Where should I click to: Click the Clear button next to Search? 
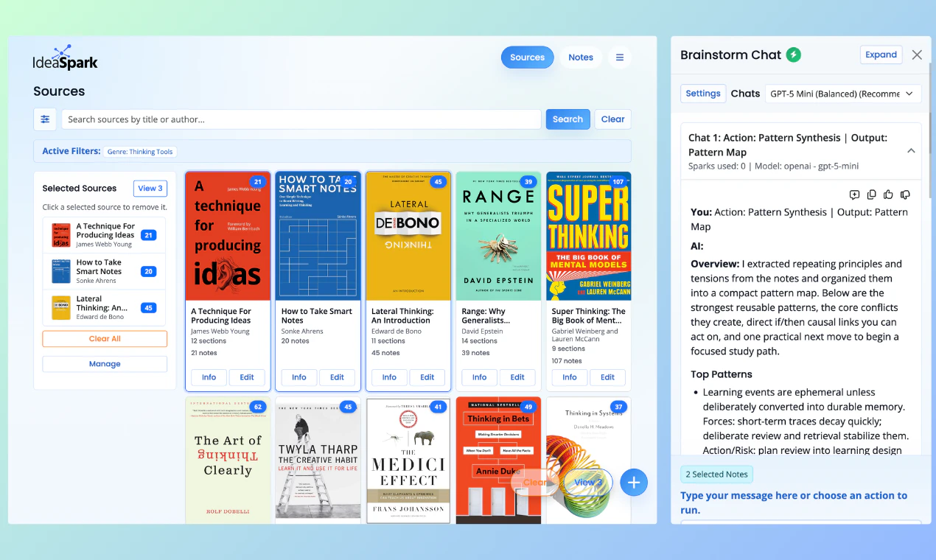pyautogui.click(x=612, y=119)
